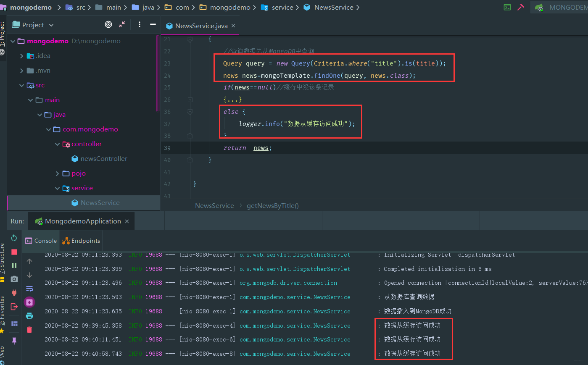Click the service breadcrumb in the navigation bar

[278, 7]
